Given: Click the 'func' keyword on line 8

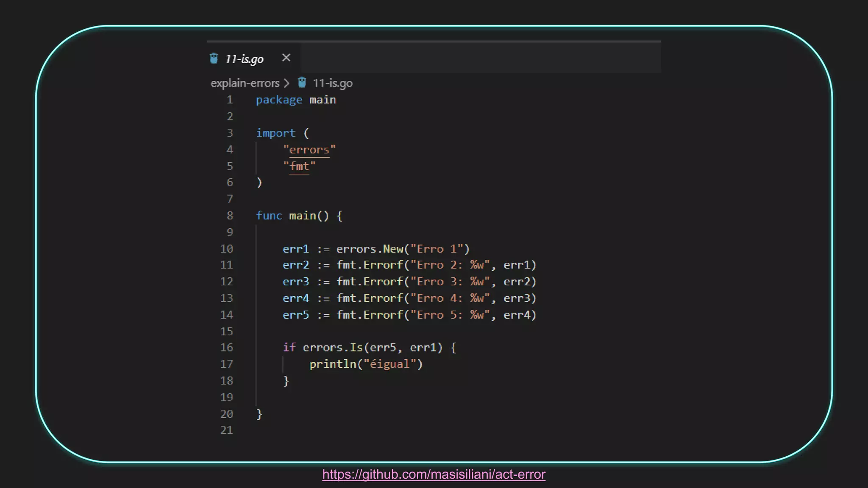Looking at the screenshot, I should [269, 216].
